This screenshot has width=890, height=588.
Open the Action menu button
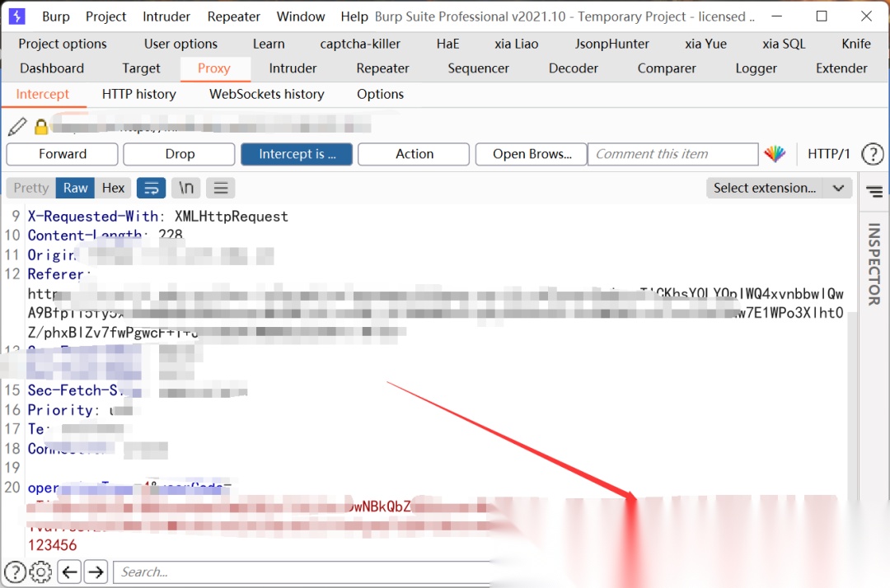click(414, 154)
